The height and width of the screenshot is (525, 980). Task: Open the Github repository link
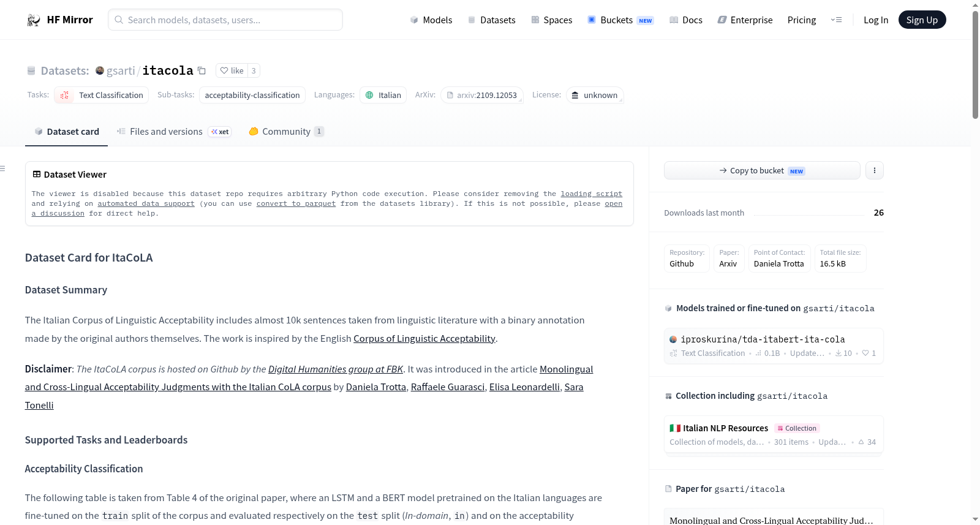[x=687, y=259]
